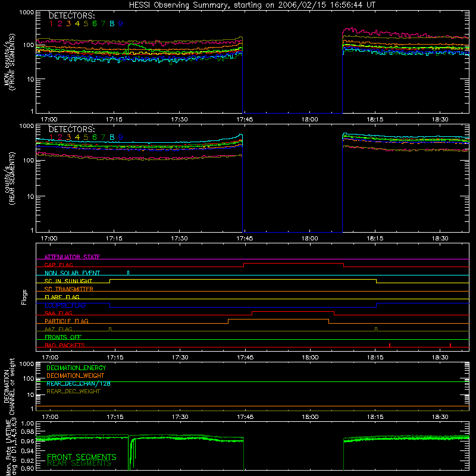Click the NON_SOLAR_EVENT flag label

(72, 273)
